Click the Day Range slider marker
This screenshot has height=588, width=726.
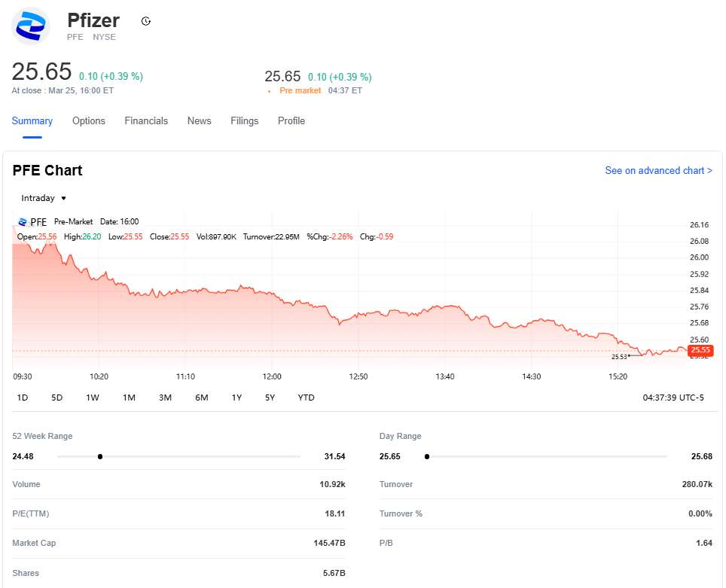click(427, 456)
